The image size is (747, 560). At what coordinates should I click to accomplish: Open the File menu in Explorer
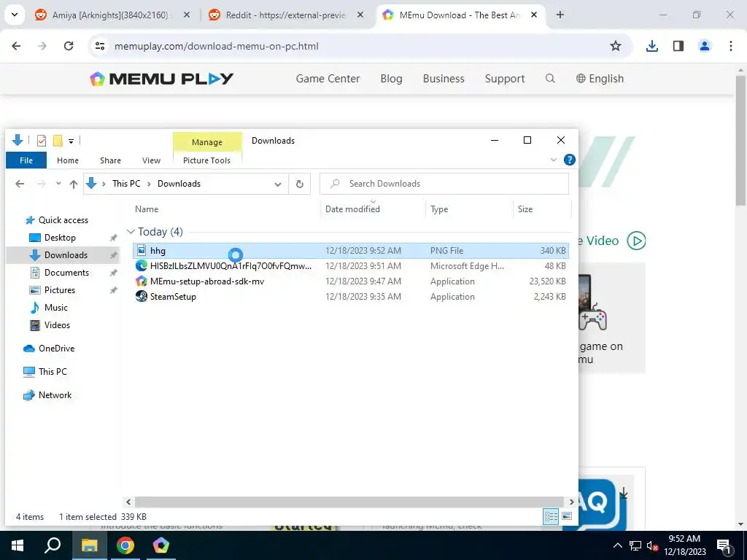[26, 160]
